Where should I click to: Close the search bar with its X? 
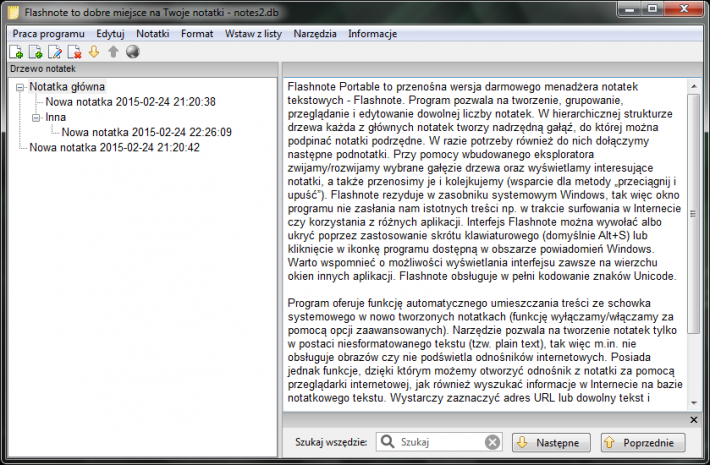[x=694, y=420]
